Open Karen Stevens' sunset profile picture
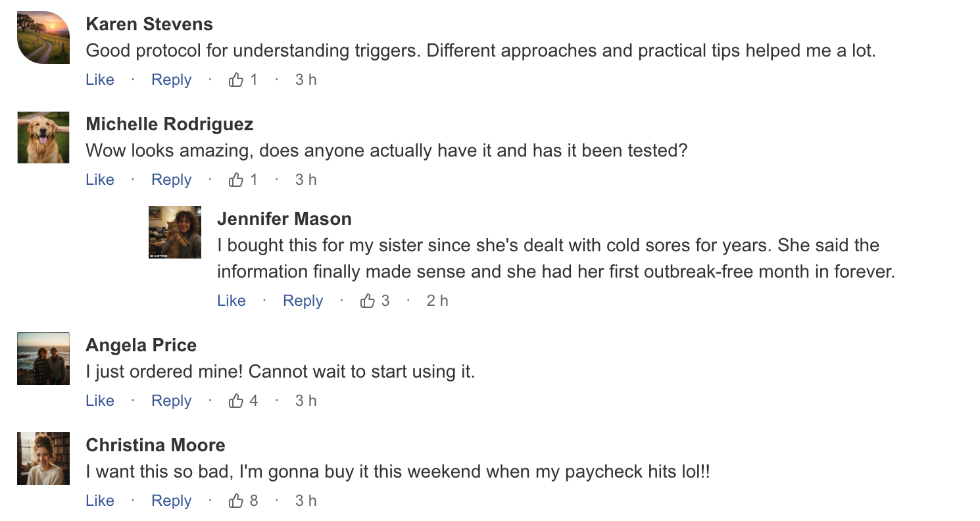 click(43, 37)
